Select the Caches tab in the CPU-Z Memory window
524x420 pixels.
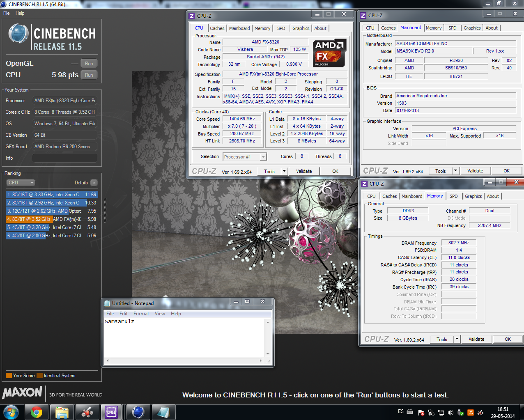tap(390, 196)
